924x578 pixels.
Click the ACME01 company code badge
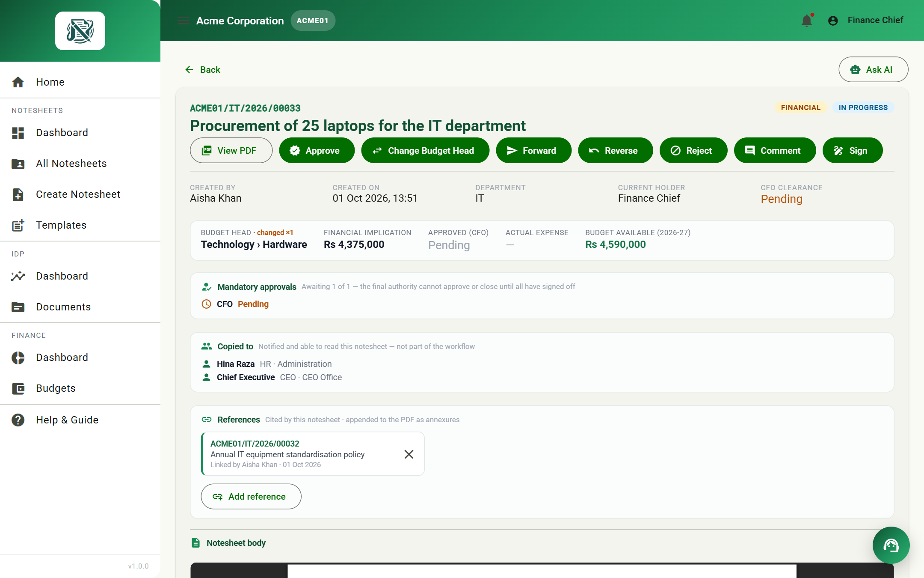313,21
